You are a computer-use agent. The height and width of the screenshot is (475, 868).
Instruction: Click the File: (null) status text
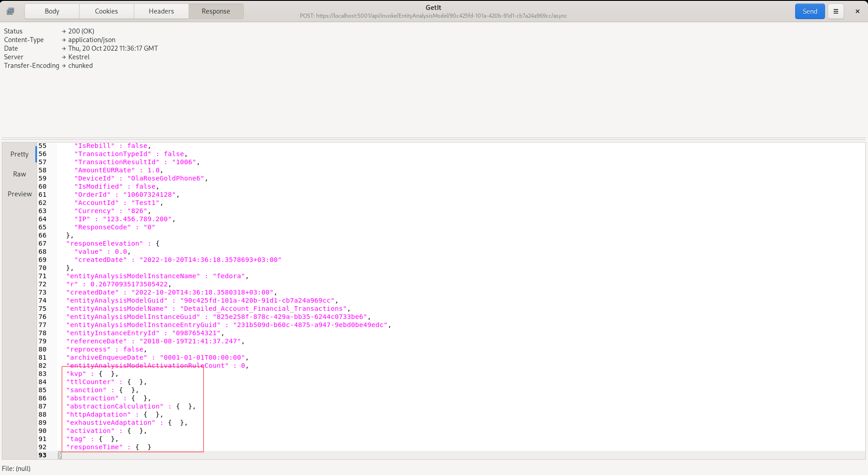pos(16,469)
